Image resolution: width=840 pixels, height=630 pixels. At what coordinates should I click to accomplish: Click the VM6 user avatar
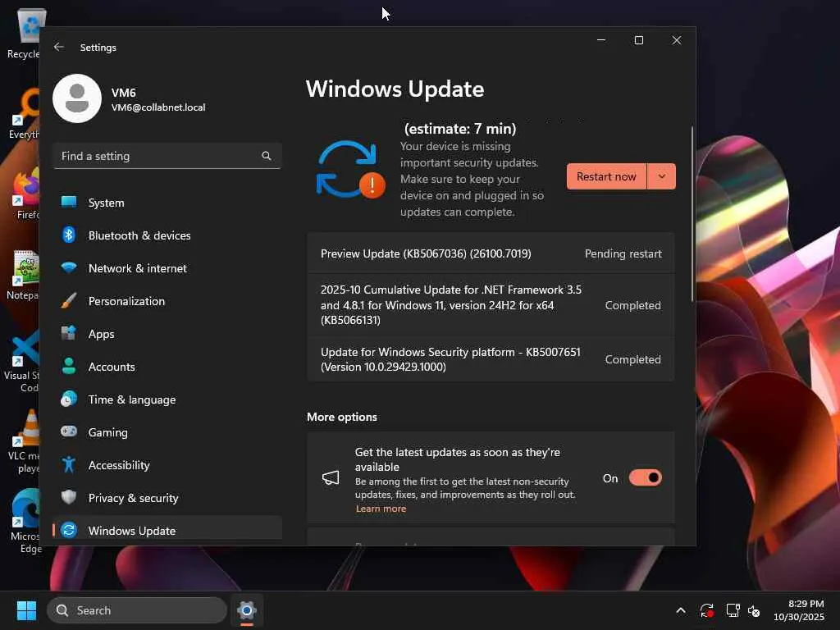tap(77, 98)
